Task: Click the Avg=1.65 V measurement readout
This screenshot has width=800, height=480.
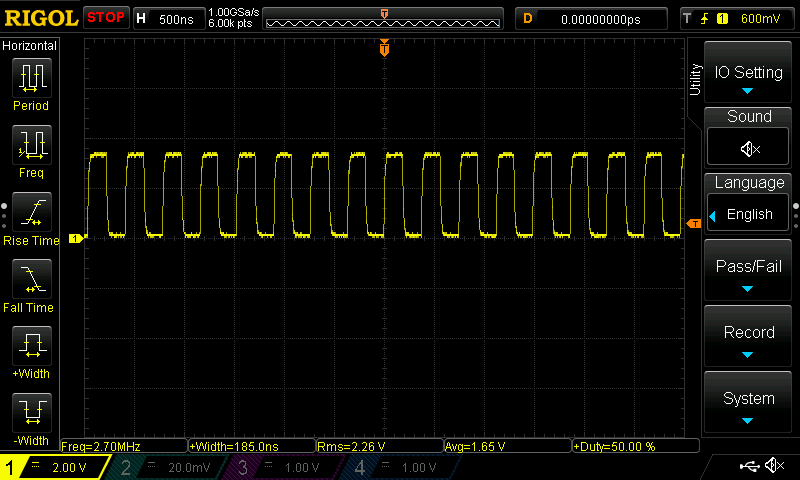Action: coord(508,446)
